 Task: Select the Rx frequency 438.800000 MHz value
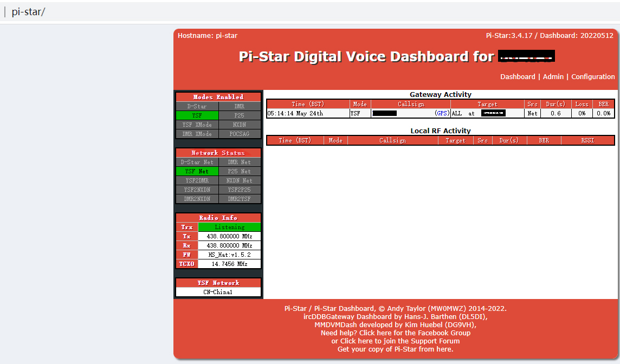pyautogui.click(x=229, y=245)
